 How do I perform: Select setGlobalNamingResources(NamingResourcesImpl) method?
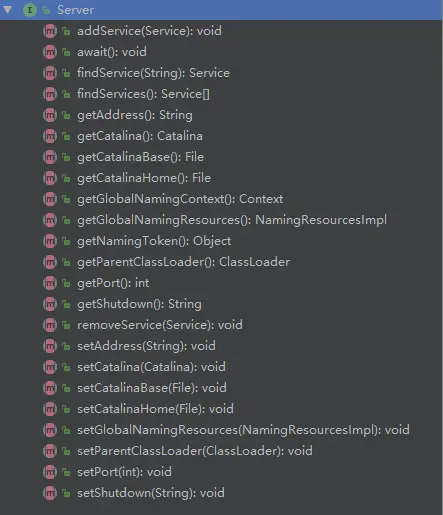point(243,430)
